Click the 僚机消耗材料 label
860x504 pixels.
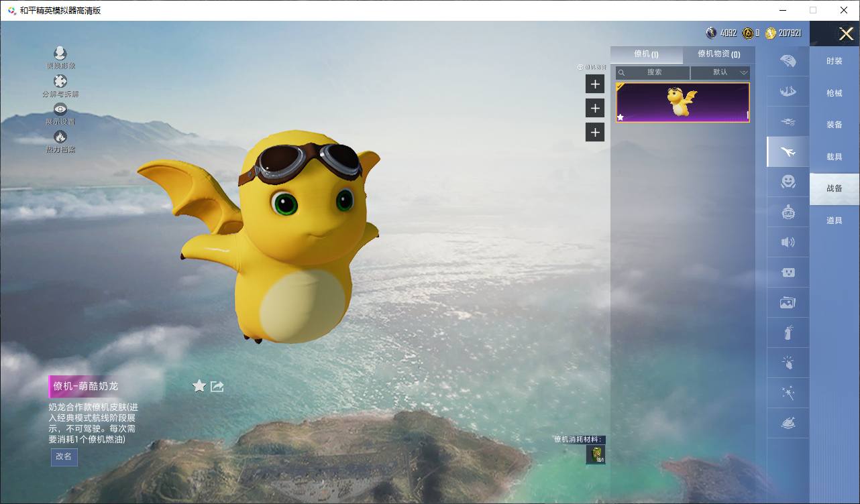[580, 440]
